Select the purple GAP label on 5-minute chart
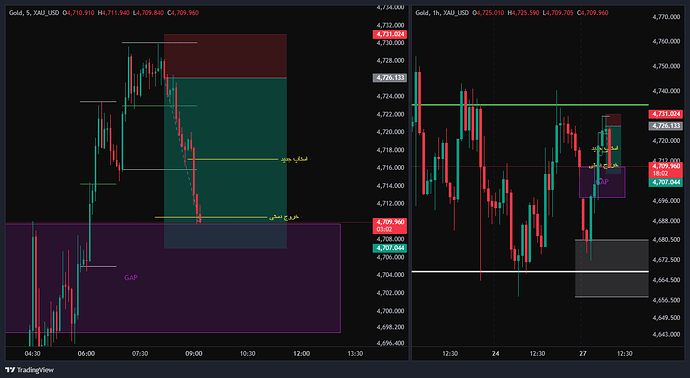The height and width of the screenshot is (378, 690). [131, 278]
